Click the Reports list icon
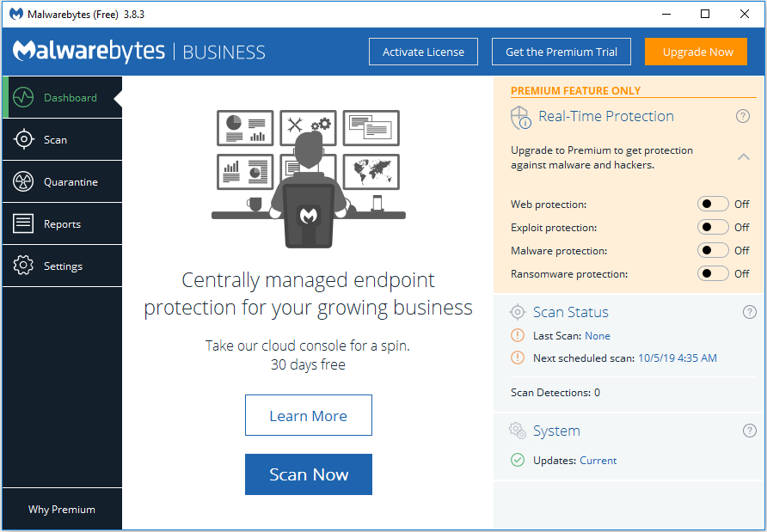The width and height of the screenshot is (767, 532). click(23, 223)
